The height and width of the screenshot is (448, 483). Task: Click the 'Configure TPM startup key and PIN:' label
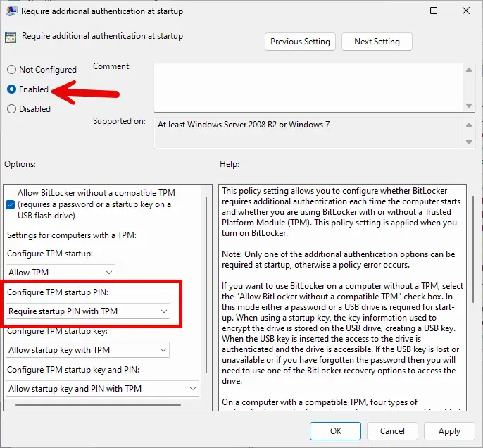coord(73,369)
